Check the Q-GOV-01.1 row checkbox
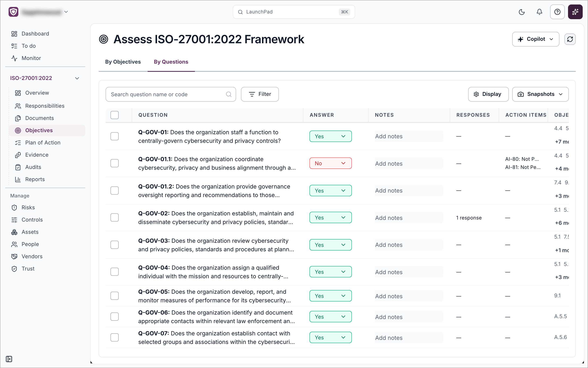The height and width of the screenshot is (368, 588). [x=114, y=163]
